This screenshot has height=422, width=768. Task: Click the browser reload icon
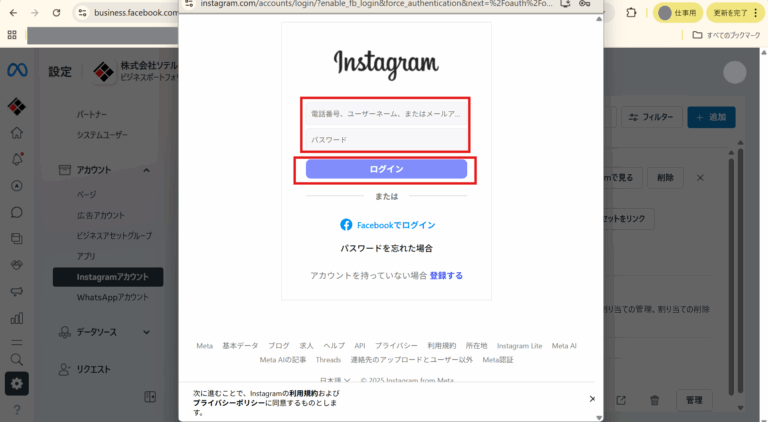(x=56, y=13)
